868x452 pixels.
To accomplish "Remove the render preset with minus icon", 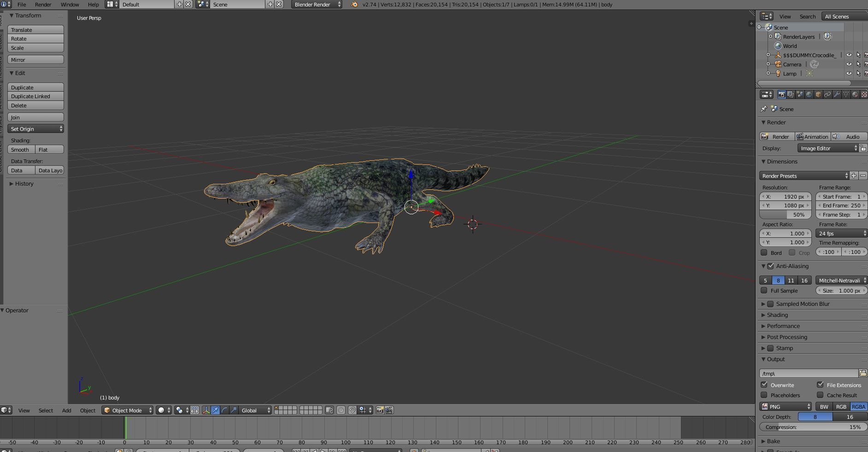I will coord(863,176).
